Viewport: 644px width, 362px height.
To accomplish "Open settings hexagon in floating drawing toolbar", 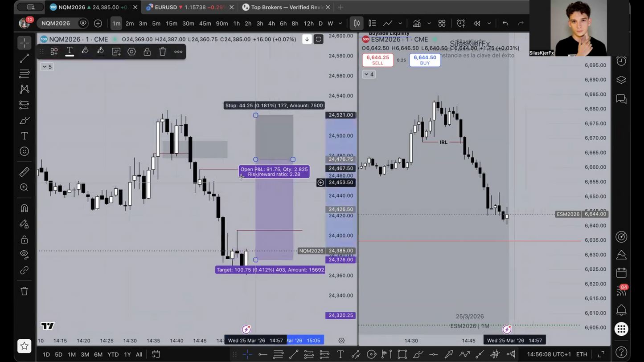I will coord(131,52).
